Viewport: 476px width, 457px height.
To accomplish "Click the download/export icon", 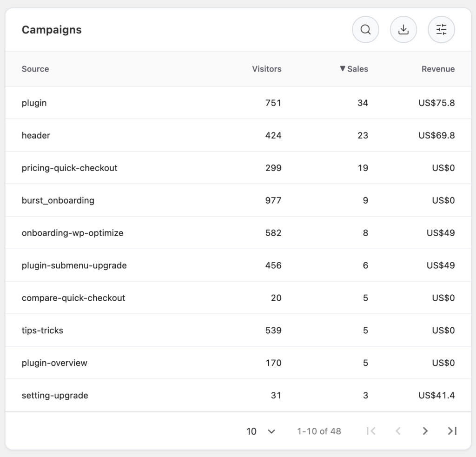I will coord(403,29).
